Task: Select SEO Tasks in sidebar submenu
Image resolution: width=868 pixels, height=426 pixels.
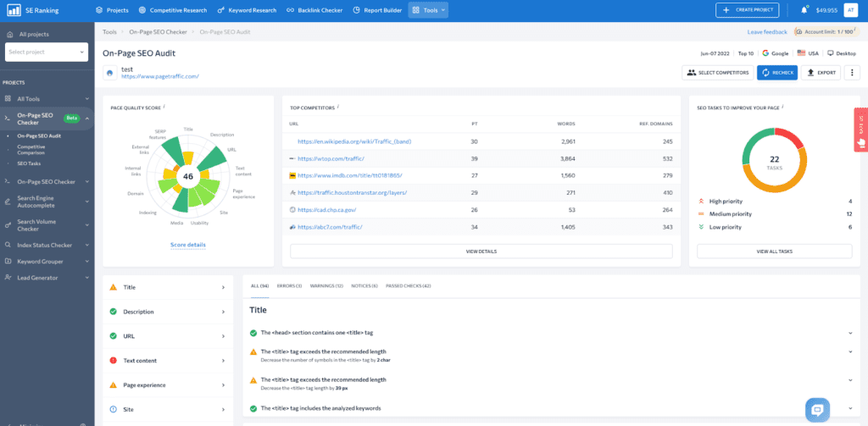Action: coord(29,163)
